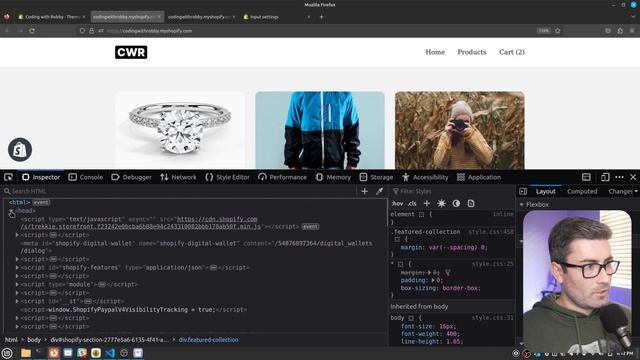The width and height of the screenshot is (640, 360).
Task: Select the ShopifyPaypalV4VisibilityTracking script line
Action: pyautogui.click(x=133, y=310)
